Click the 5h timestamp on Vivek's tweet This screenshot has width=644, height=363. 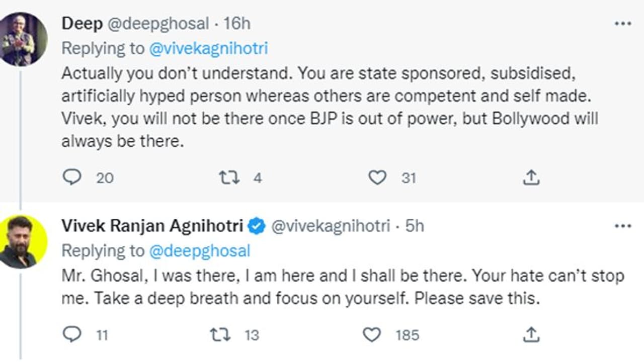[415, 226]
